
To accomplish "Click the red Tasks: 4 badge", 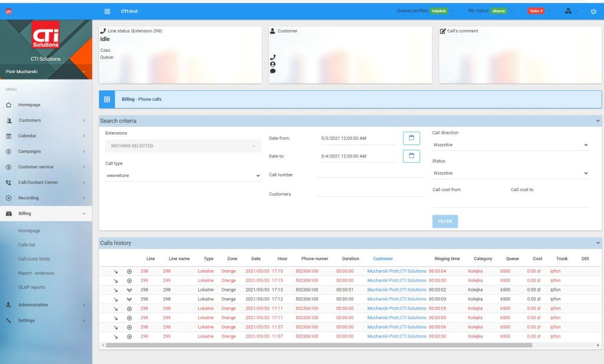I will point(536,11).
